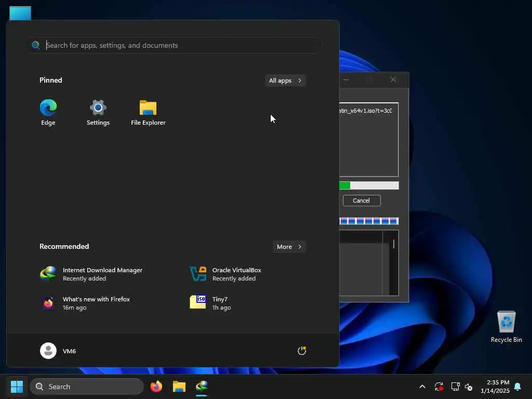Show hidden system tray icons
This screenshot has width=532, height=399.
422,387
